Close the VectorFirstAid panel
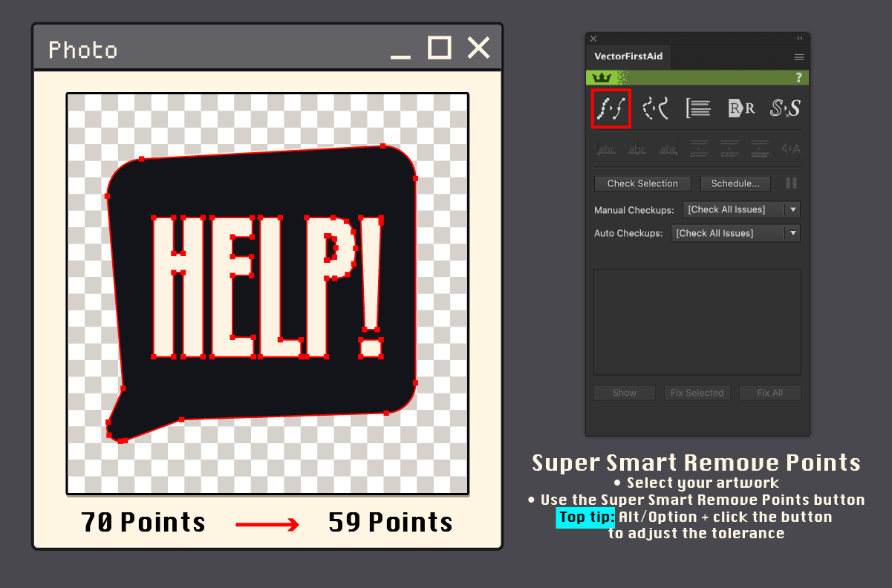 click(x=593, y=39)
